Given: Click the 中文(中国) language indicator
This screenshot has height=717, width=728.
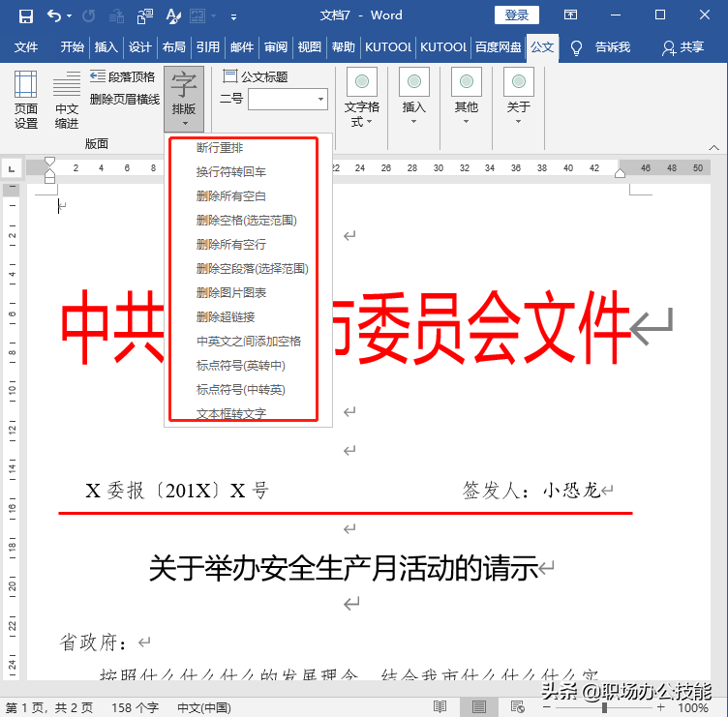Looking at the screenshot, I should pos(204,707).
